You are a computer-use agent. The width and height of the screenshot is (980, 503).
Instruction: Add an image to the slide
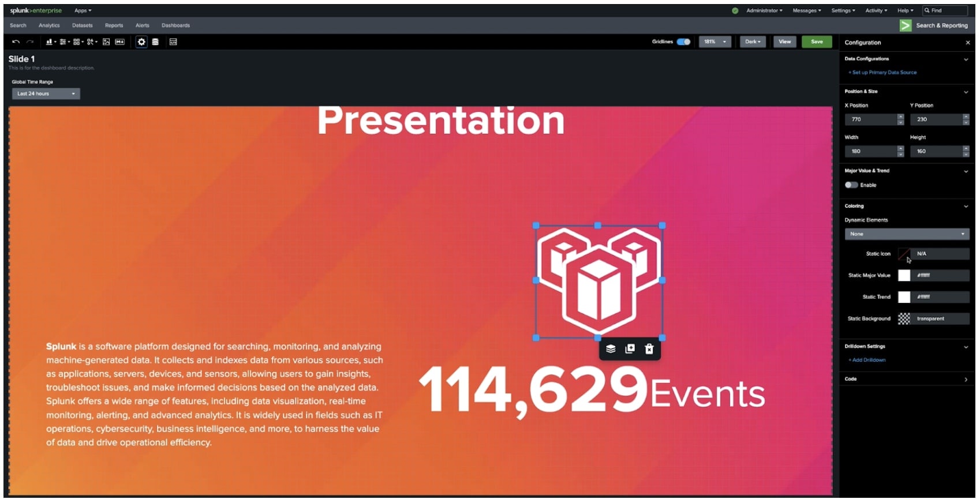pos(106,42)
